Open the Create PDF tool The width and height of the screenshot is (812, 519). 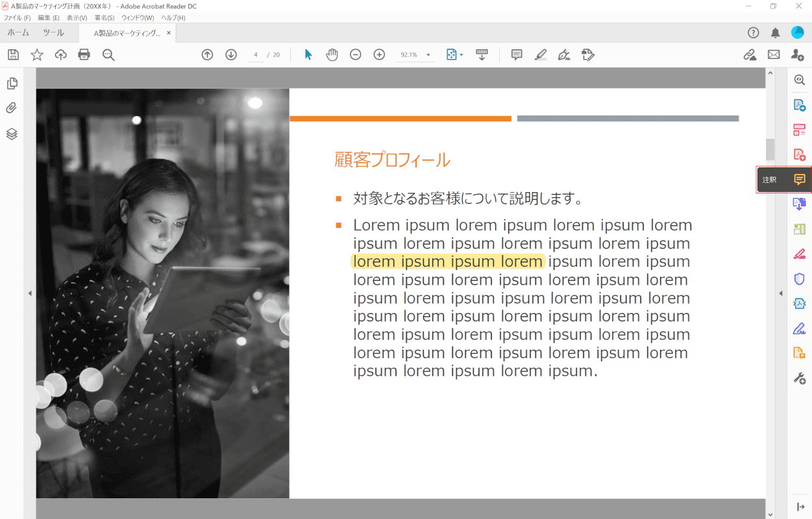[x=800, y=154]
